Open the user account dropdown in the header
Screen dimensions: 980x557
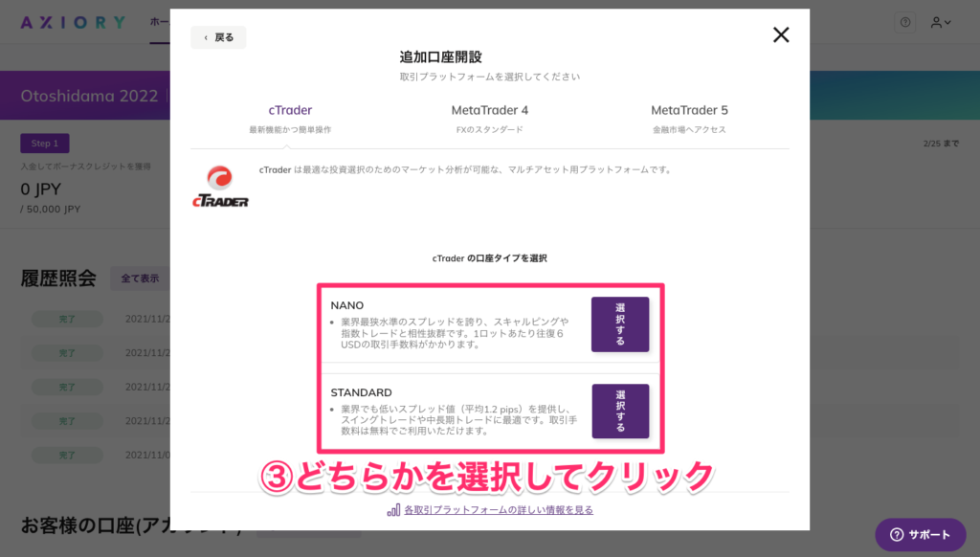click(x=941, y=23)
